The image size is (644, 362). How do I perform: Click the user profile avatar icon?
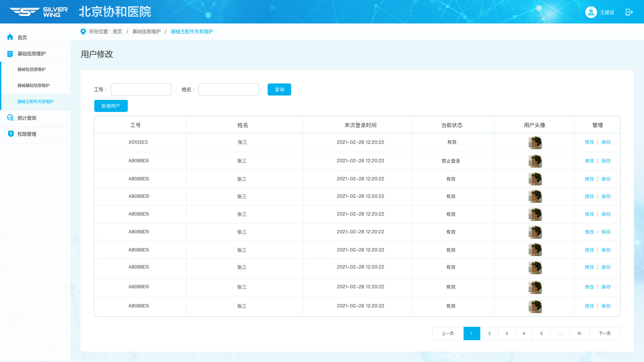tap(591, 12)
